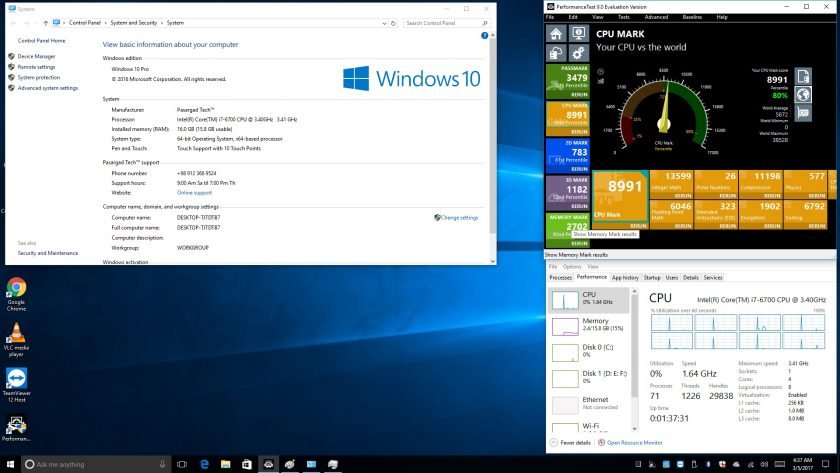Screen dimensions: 840x473
Task: Open the Startup tab in Task Manager
Action: (x=652, y=277)
